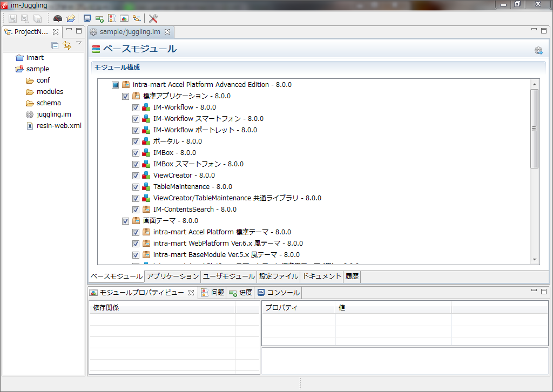This screenshot has height=392, width=553.
Task: Click the プロパティ column header
Action: (298, 308)
